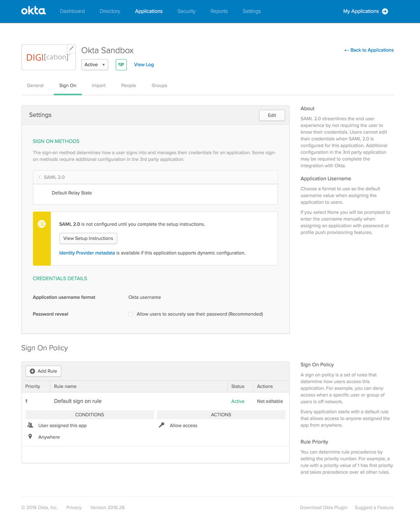The width and height of the screenshot is (420, 530).
Task: Click the Active status of default rule
Action: coord(238,401)
